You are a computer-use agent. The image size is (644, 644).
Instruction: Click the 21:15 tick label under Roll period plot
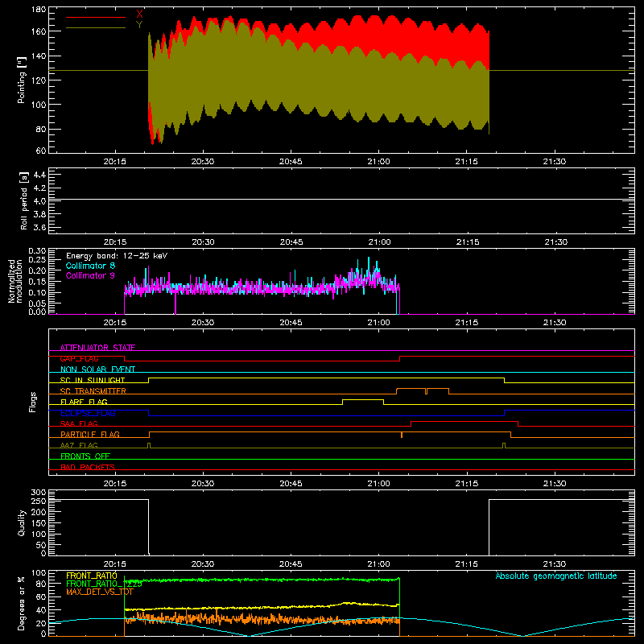468,242
